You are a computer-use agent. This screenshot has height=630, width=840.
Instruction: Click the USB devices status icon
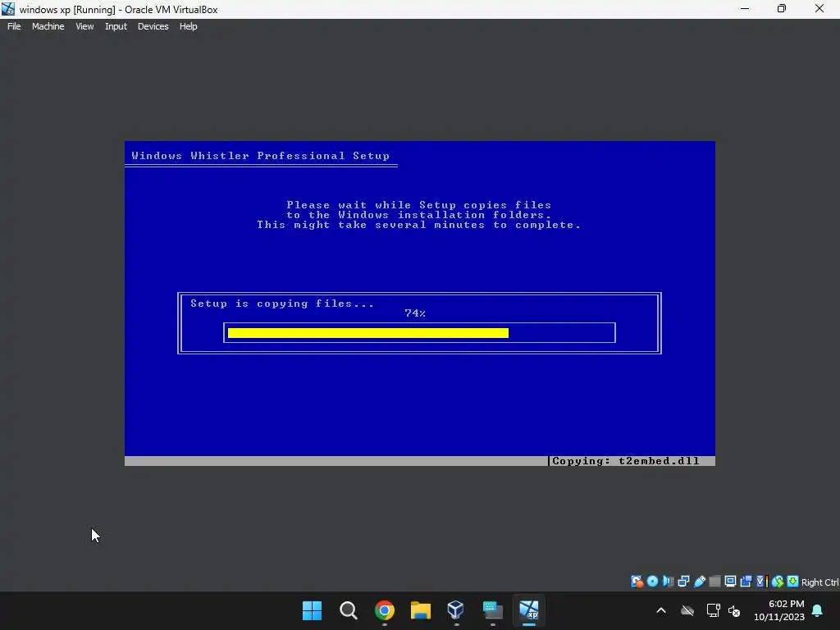[699, 582]
